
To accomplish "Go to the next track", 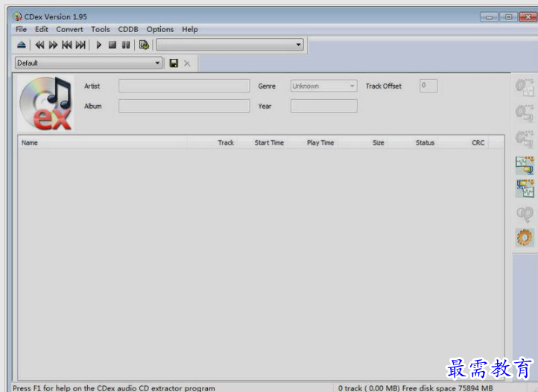I will coord(80,45).
